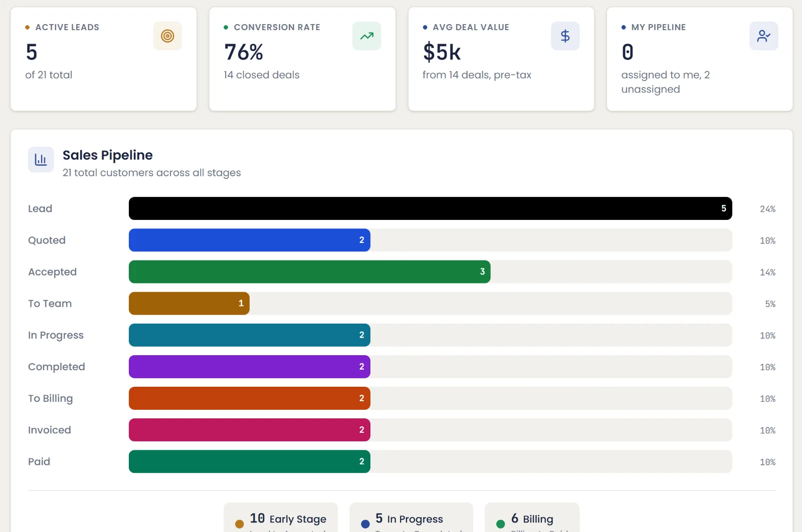The height and width of the screenshot is (532, 802).
Task: Click the 6 Billing summary chip
Action: tap(532, 517)
